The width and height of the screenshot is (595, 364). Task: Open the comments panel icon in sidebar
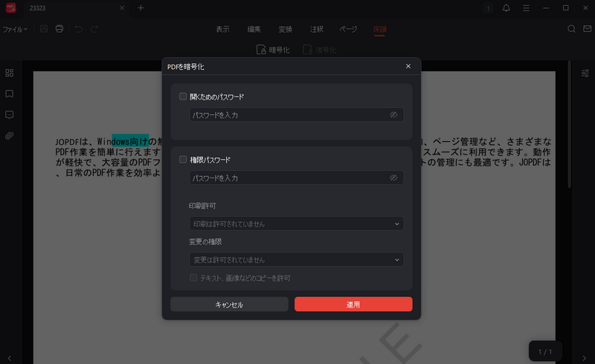(x=10, y=115)
